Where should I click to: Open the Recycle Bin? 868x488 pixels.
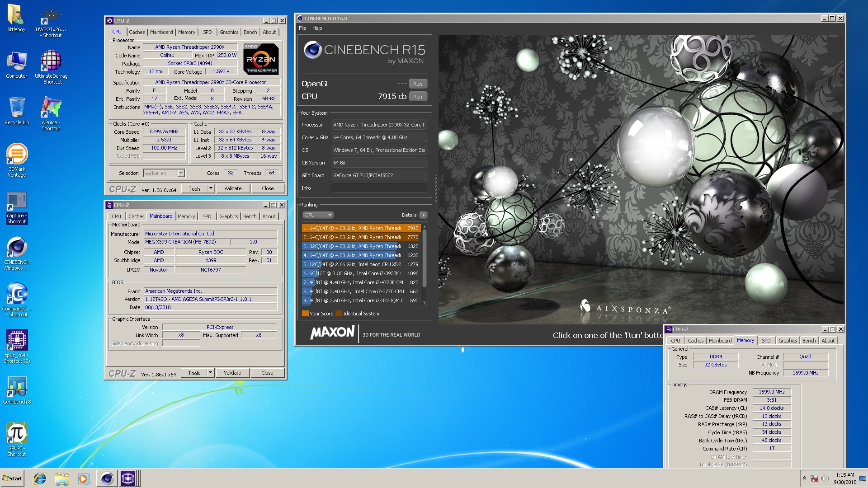point(17,111)
